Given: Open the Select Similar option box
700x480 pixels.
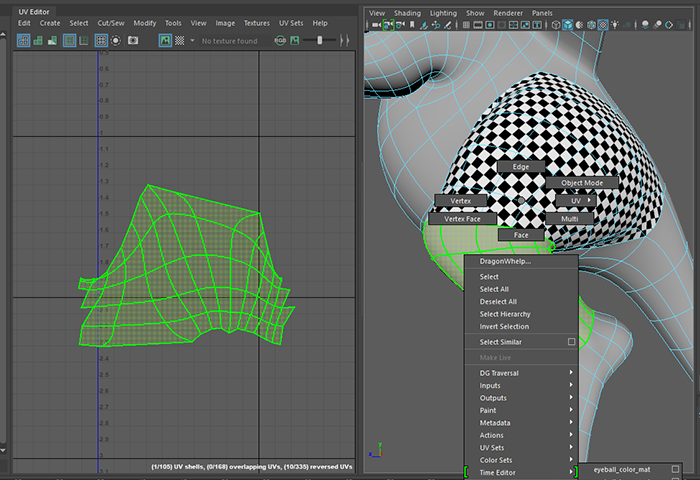Looking at the screenshot, I should (571, 342).
